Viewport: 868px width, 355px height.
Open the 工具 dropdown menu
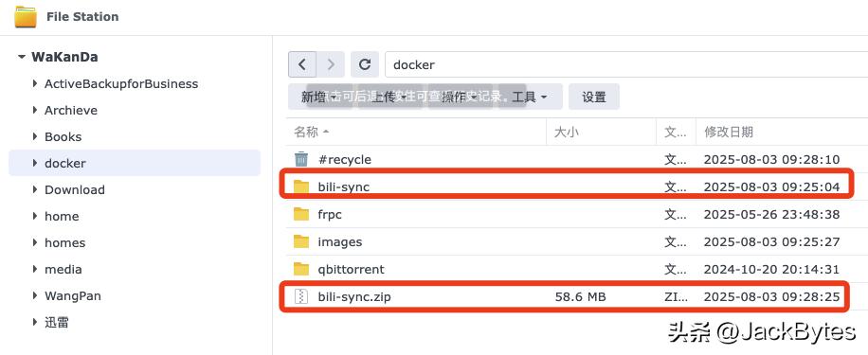pyautogui.click(x=530, y=97)
